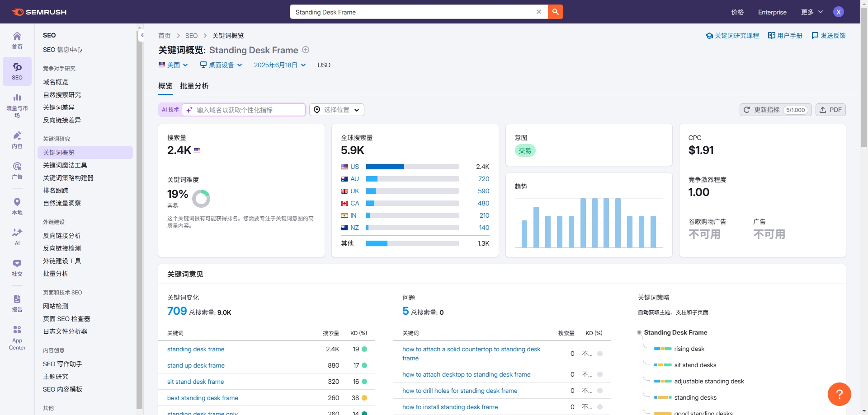Open the 社交 sidebar icon
868x415 pixels.
[x=17, y=268]
